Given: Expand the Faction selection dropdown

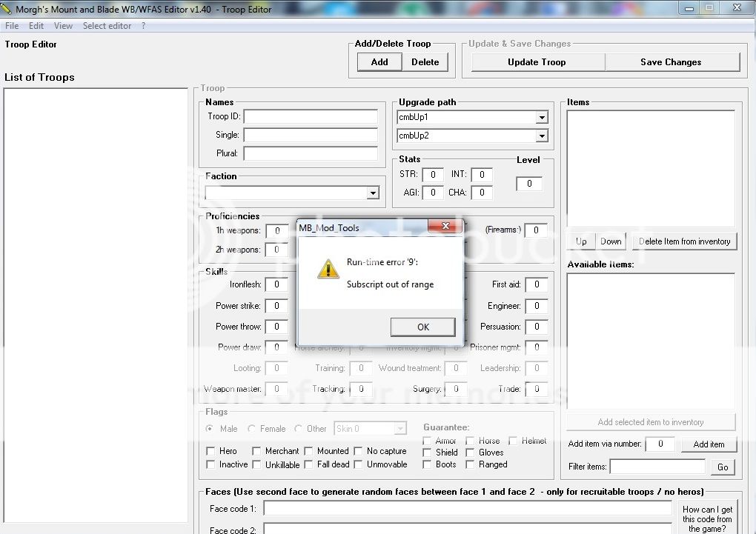Looking at the screenshot, I should coord(375,193).
